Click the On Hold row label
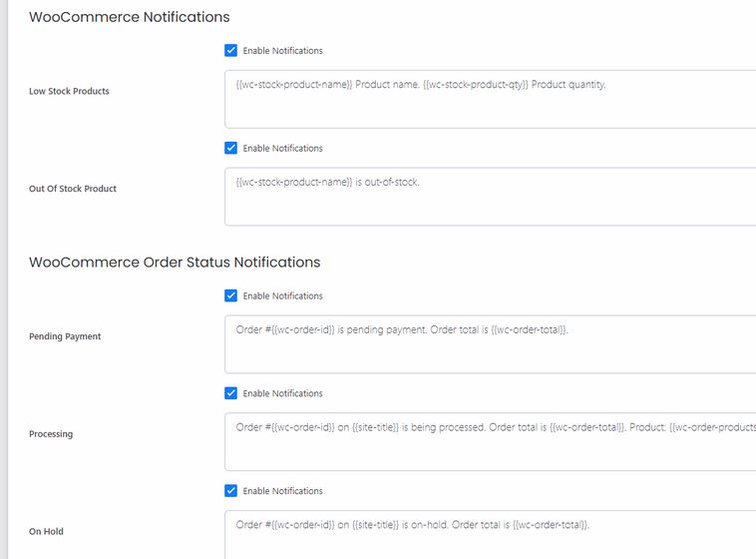The image size is (756, 559). pyautogui.click(x=46, y=531)
